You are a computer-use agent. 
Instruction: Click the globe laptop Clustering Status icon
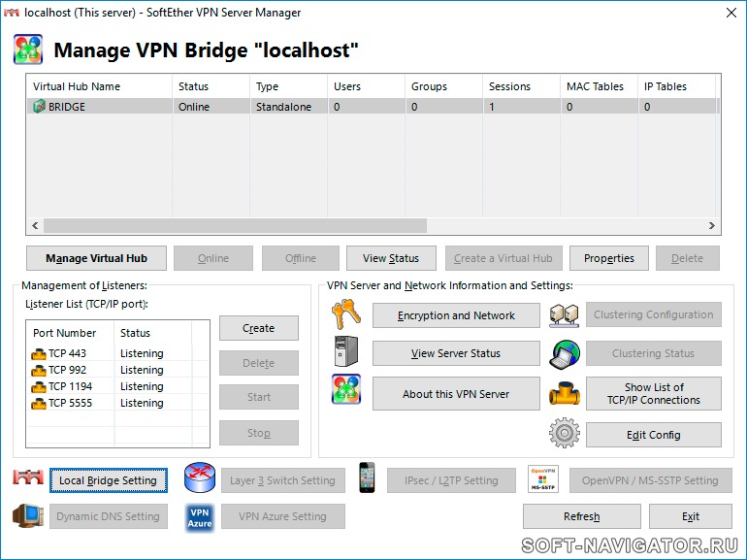pos(565,354)
